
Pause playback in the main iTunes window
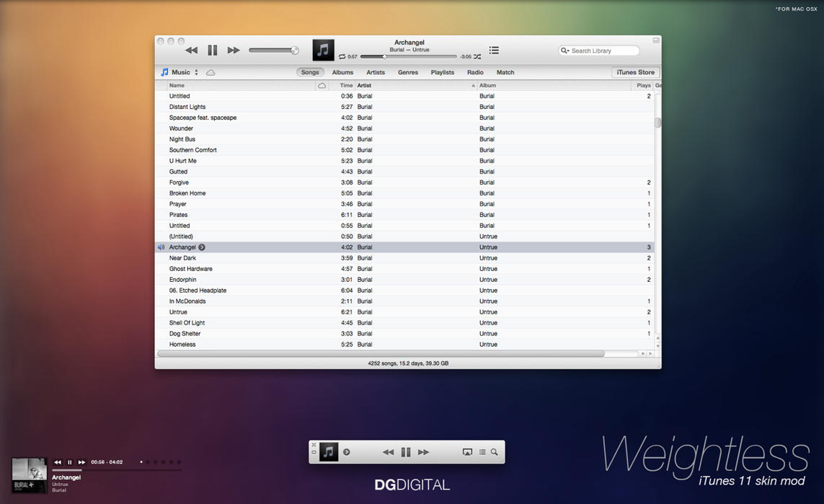point(212,50)
